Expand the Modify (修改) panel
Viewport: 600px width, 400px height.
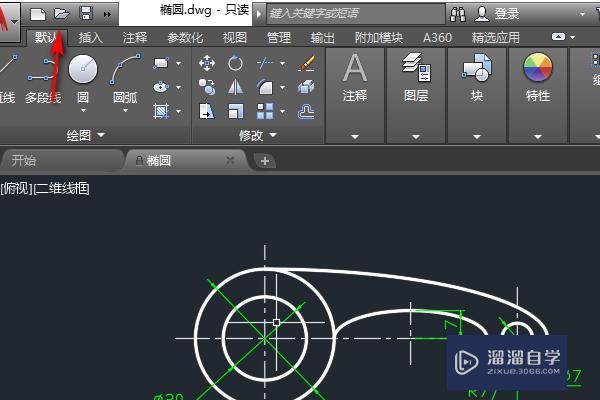pos(258,135)
